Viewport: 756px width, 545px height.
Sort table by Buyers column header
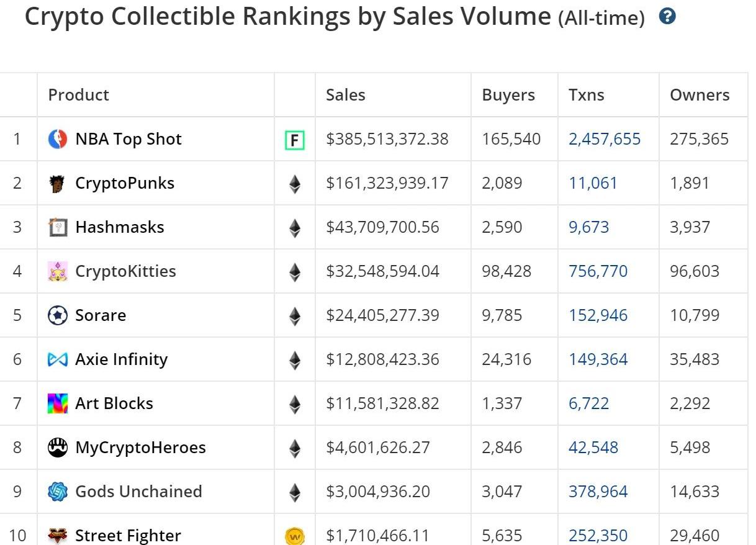click(508, 95)
